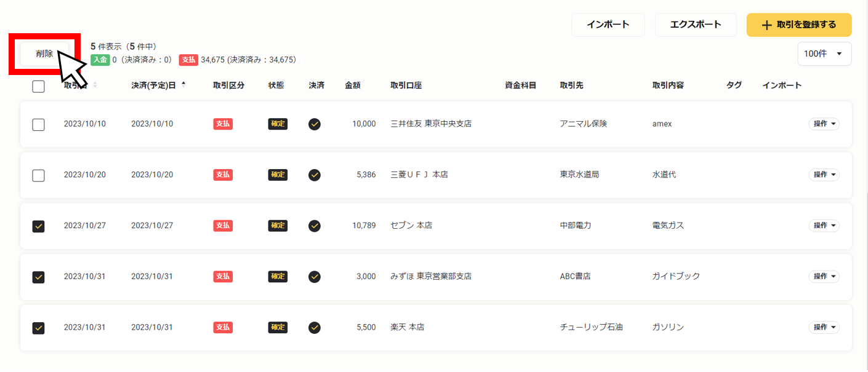The width and height of the screenshot is (868, 372).
Task: Click the red 支払 summary badge
Action: [188, 60]
